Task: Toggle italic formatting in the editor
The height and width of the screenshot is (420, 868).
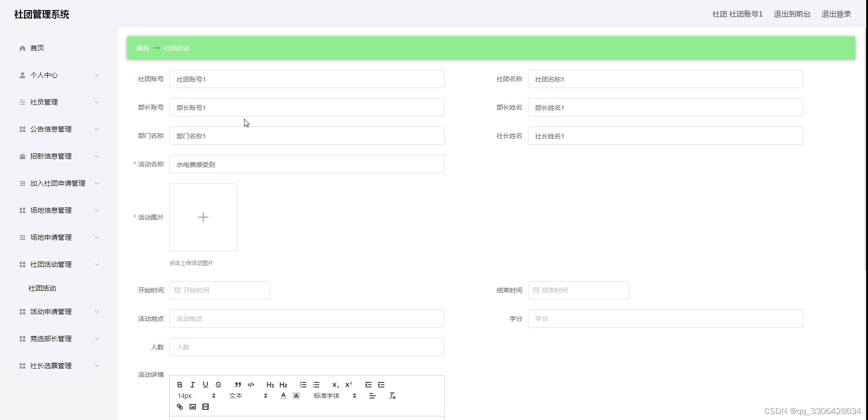Action: pos(193,385)
